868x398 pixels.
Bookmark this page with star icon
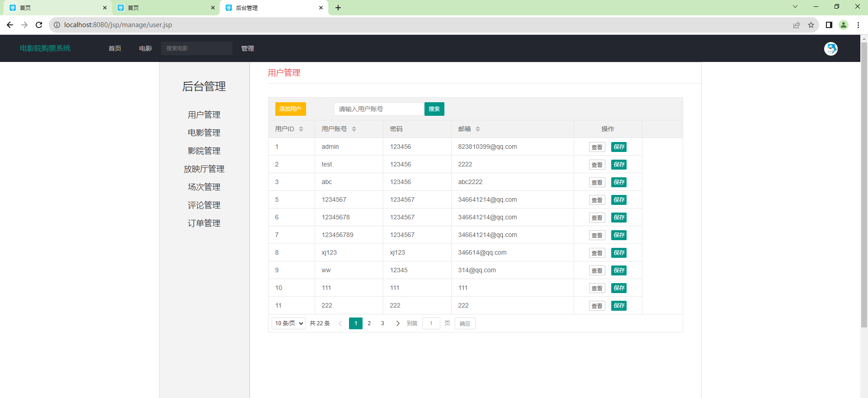(811, 25)
